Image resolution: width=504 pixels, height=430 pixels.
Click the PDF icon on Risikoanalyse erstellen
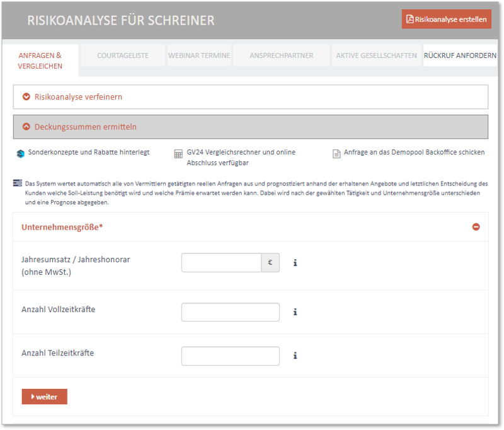pos(410,19)
